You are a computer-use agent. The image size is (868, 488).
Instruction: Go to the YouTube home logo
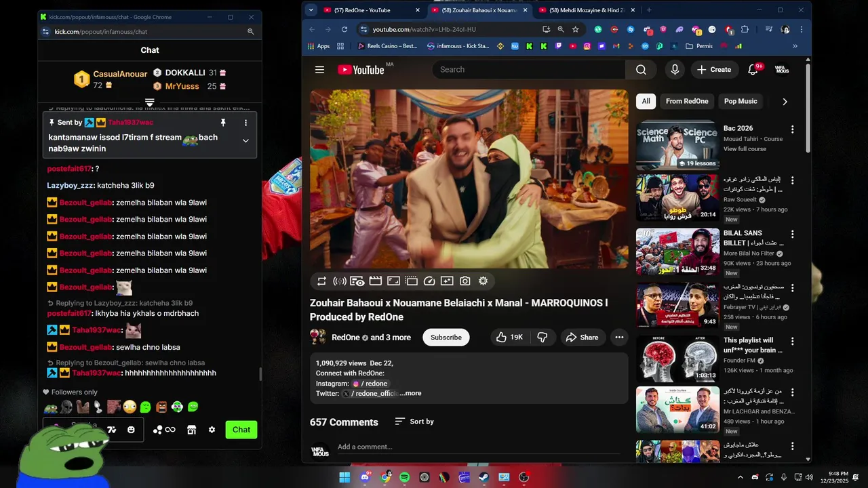click(361, 70)
